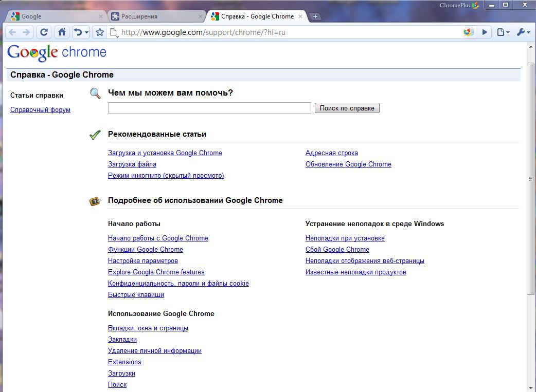Click the page vertical scrollbar thumb
Screen dimensions: 536x392
530,179
